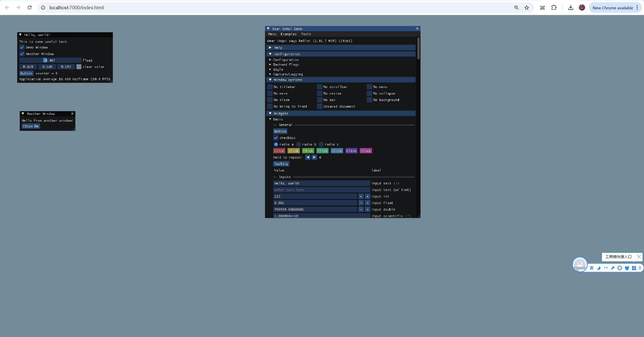Click the Hold to repeat right arrow

pos(314,157)
